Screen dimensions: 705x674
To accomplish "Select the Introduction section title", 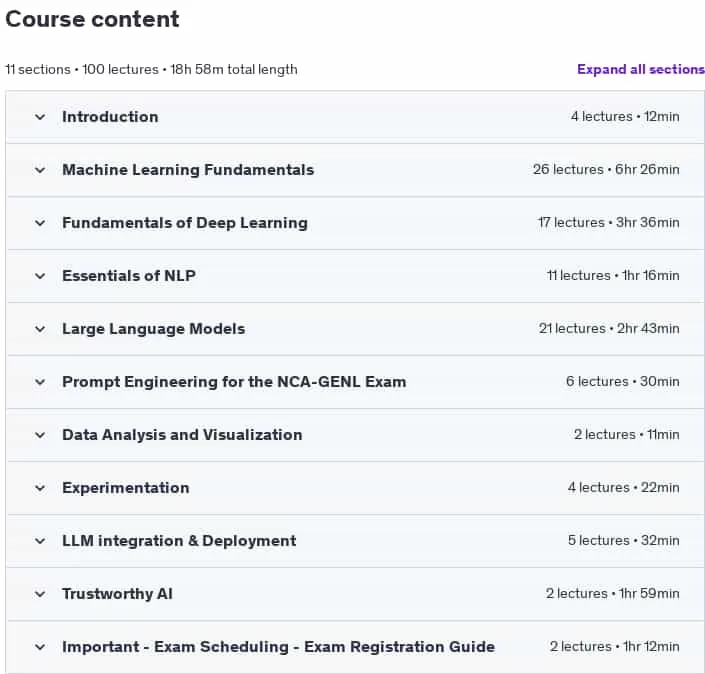I will (x=110, y=117).
